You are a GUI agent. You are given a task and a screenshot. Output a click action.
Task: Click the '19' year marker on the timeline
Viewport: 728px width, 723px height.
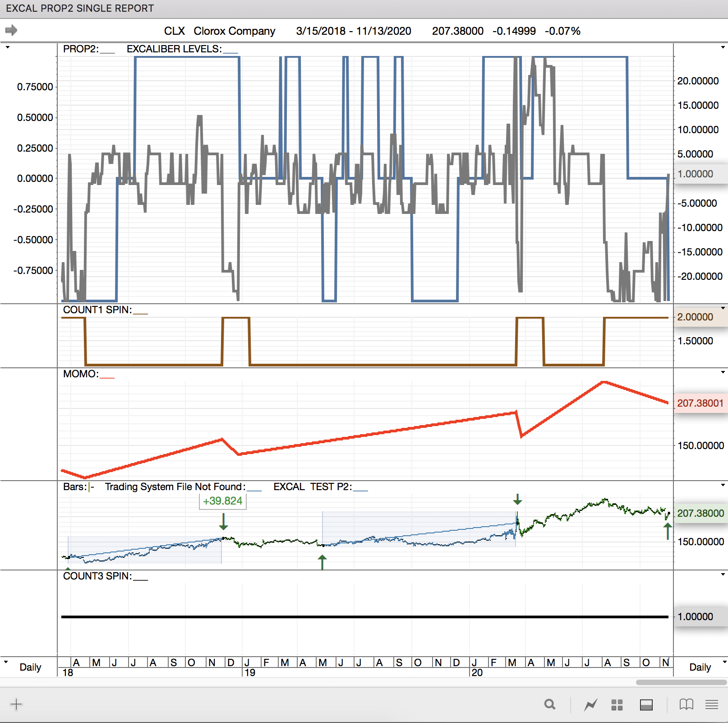coord(250,672)
